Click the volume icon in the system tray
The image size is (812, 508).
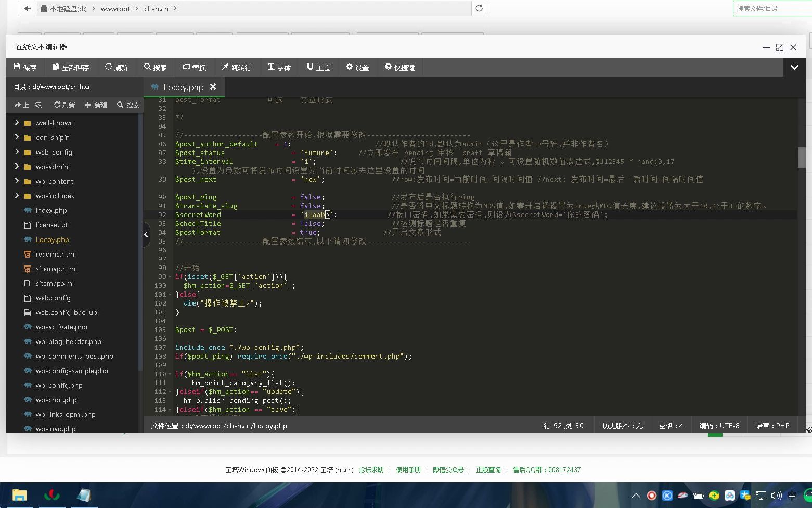777,496
